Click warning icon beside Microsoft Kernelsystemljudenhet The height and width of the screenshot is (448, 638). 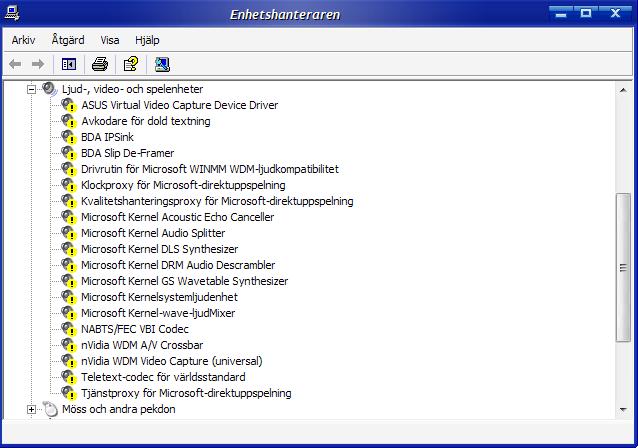(x=69, y=297)
